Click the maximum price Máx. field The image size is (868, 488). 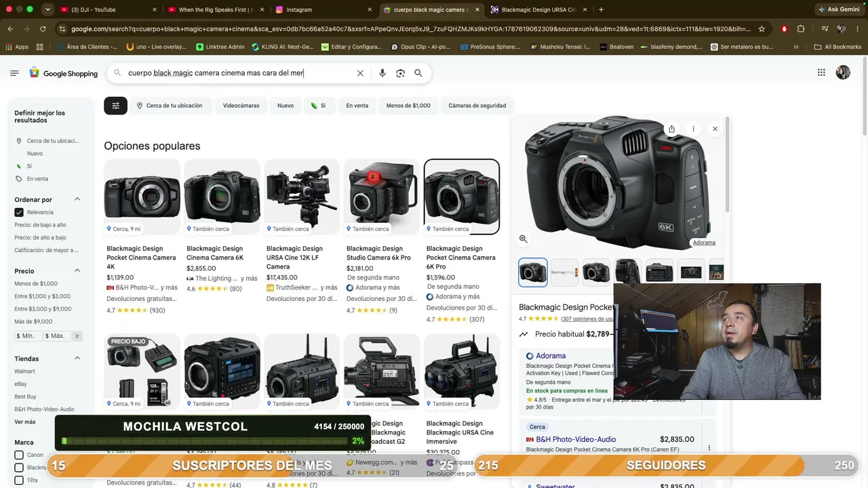pyautogui.click(x=57, y=336)
